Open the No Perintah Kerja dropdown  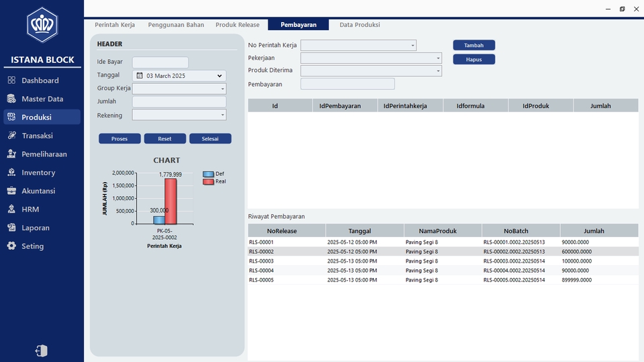[413, 45]
